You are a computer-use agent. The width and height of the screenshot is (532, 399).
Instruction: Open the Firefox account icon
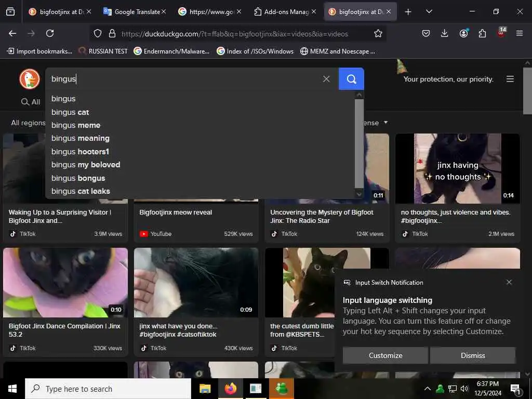point(463,33)
